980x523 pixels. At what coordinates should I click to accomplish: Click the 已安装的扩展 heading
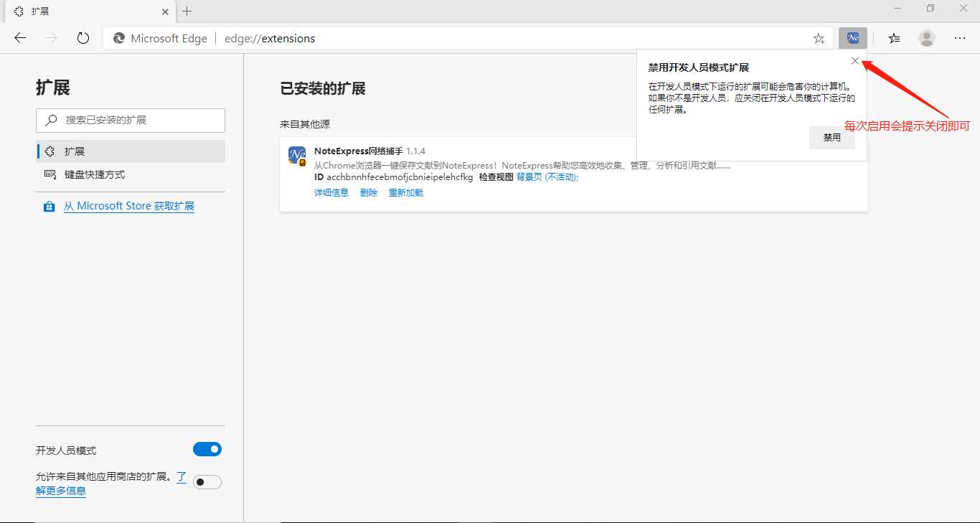(x=323, y=88)
